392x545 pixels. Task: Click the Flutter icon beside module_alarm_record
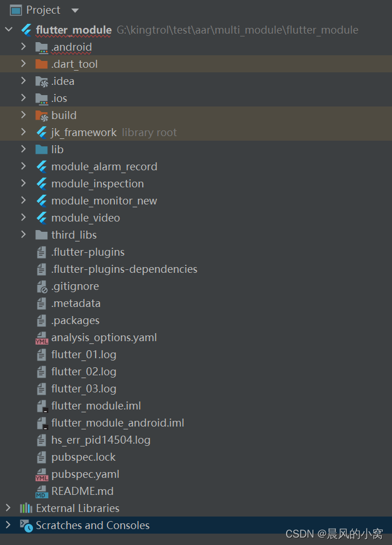coord(42,167)
